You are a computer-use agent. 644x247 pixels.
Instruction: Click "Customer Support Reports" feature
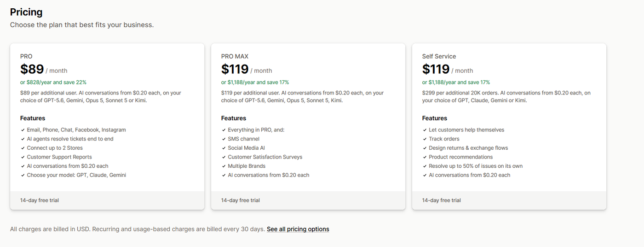point(59,157)
